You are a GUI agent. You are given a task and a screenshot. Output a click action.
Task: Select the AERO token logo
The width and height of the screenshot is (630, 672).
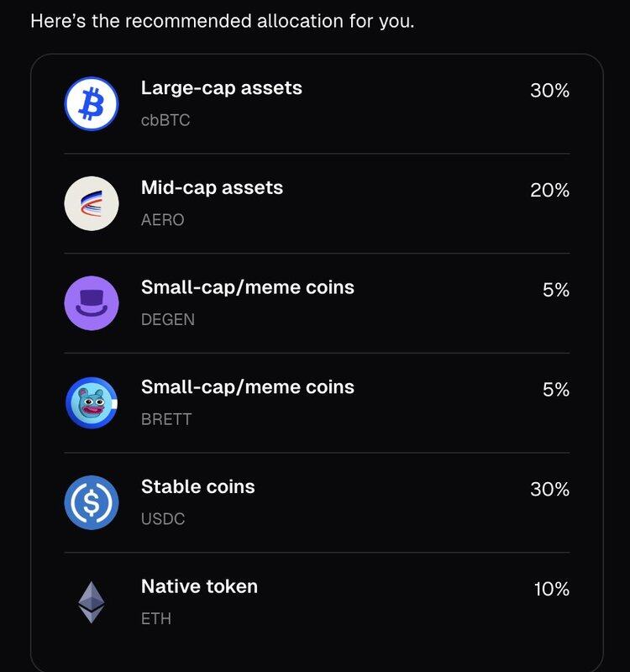[92, 203]
